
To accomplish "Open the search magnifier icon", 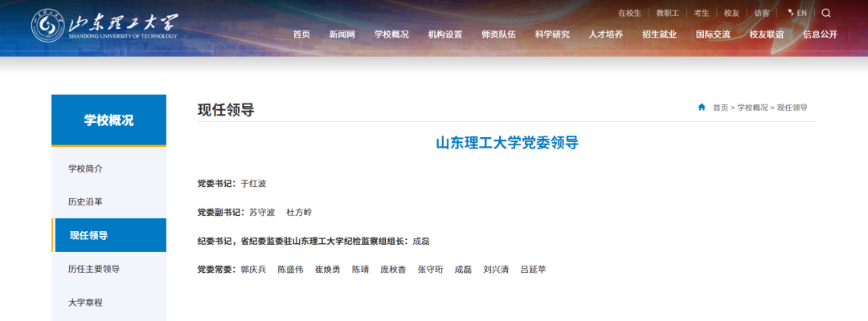I will (x=826, y=14).
